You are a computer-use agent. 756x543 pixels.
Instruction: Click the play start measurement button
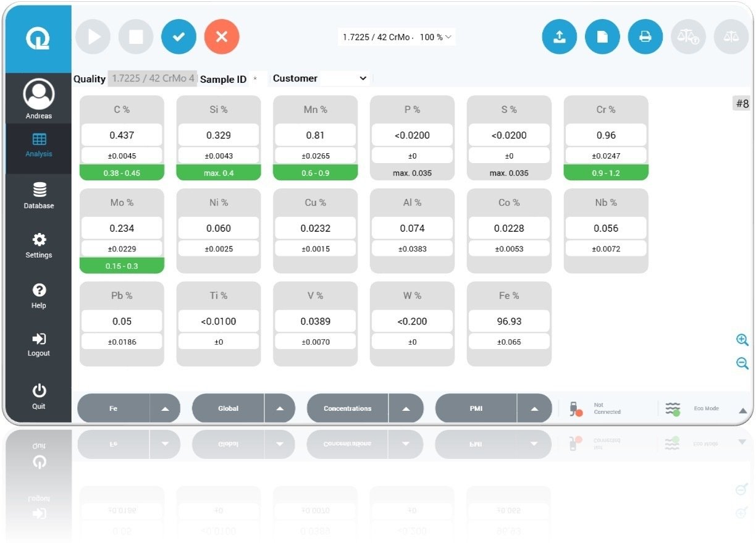click(x=93, y=37)
